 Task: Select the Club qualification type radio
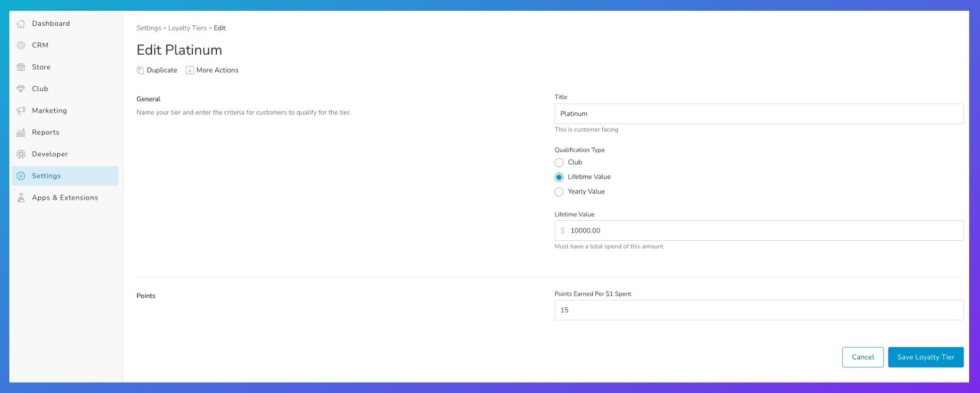(559, 162)
